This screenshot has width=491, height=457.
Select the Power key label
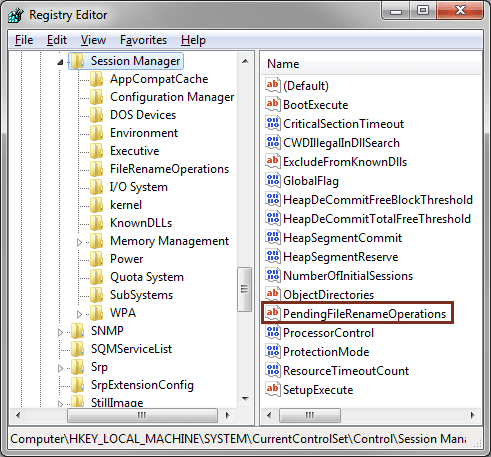tap(127, 259)
